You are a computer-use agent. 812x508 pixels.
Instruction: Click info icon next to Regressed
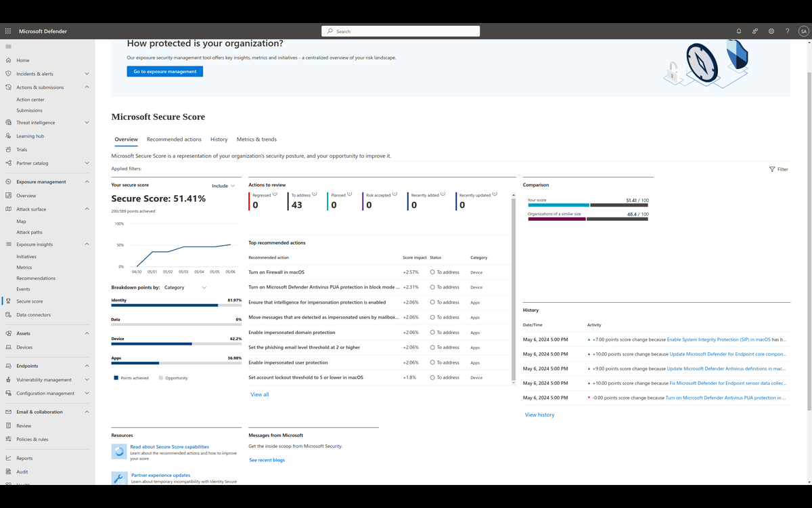click(275, 194)
